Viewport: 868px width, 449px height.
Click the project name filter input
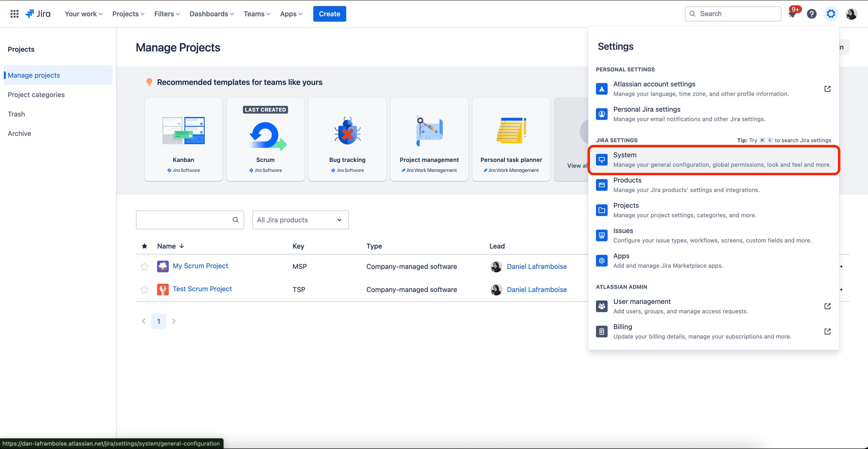coord(190,220)
